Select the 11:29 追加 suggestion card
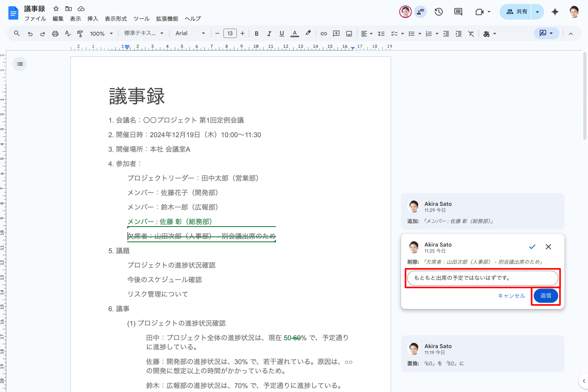588x392 pixels. click(483, 212)
